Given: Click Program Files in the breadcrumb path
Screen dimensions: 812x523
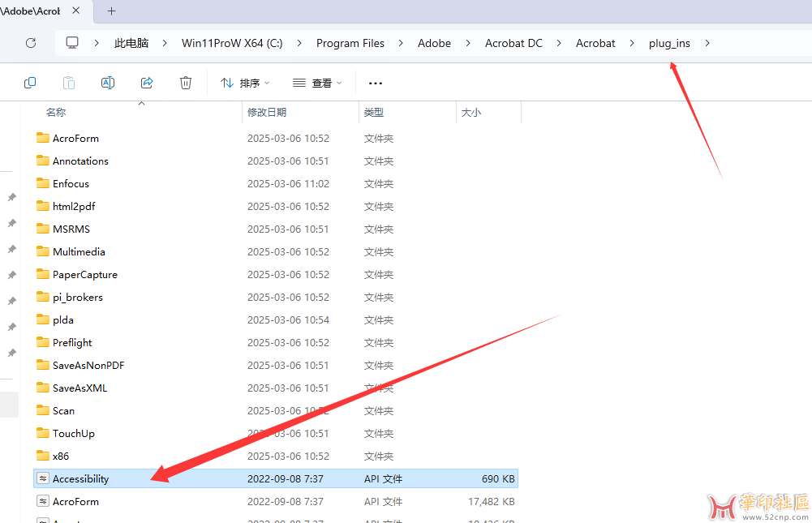Looking at the screenshot, I should 350,43.
